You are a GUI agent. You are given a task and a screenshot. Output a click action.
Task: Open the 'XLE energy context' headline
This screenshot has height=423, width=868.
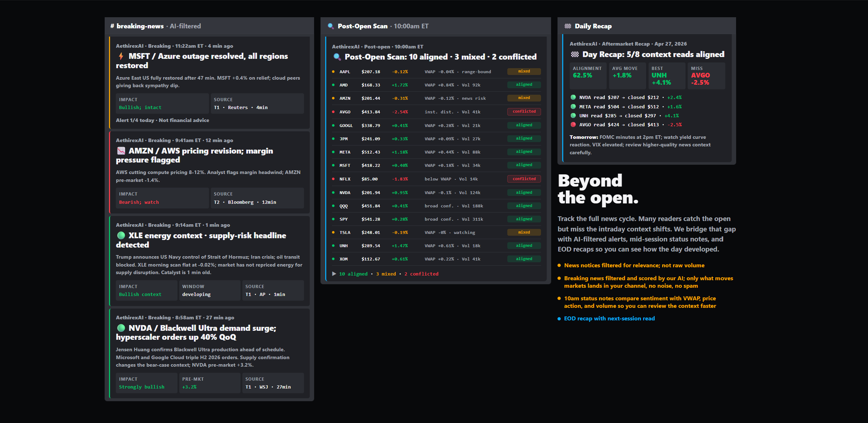pos(201,240)
